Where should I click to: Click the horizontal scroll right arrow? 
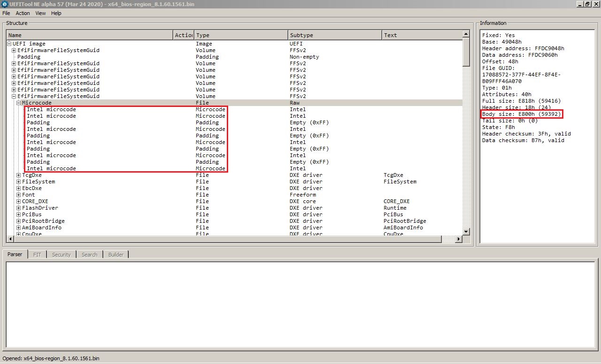459,239
